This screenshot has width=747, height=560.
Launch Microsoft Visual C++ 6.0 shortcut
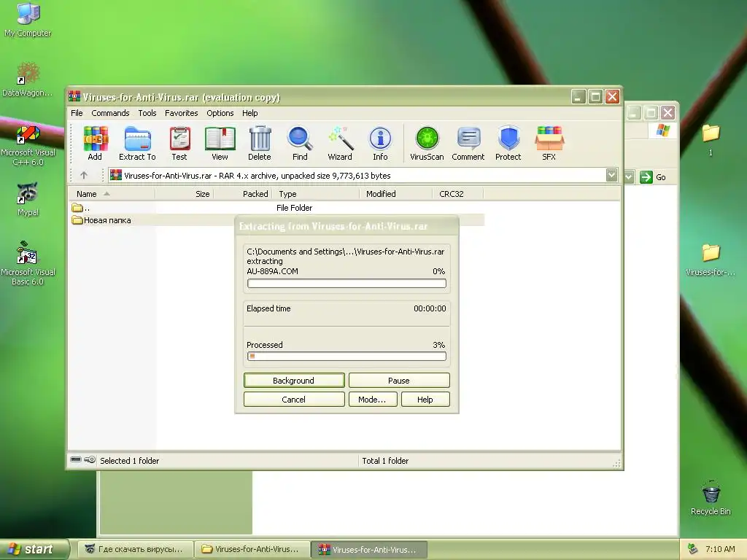[28, 145]
